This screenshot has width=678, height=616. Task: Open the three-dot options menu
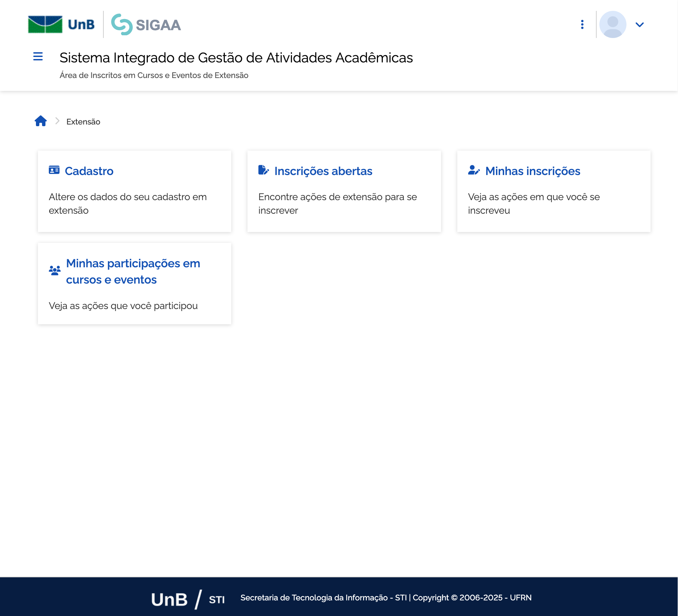point(582,24)
